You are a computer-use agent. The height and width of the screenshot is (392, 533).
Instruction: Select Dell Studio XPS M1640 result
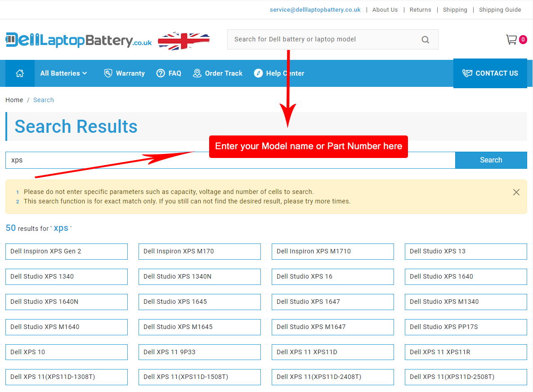[x=67, y=327]
